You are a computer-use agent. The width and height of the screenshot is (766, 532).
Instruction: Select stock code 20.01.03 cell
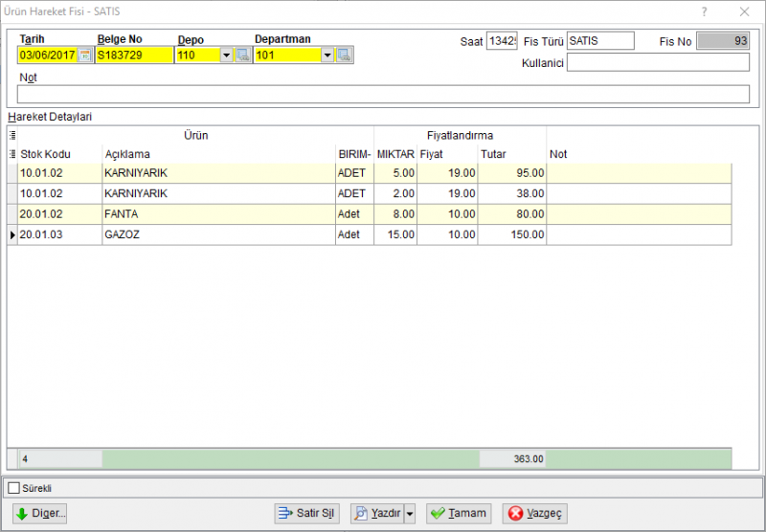[x=59, y=234]
